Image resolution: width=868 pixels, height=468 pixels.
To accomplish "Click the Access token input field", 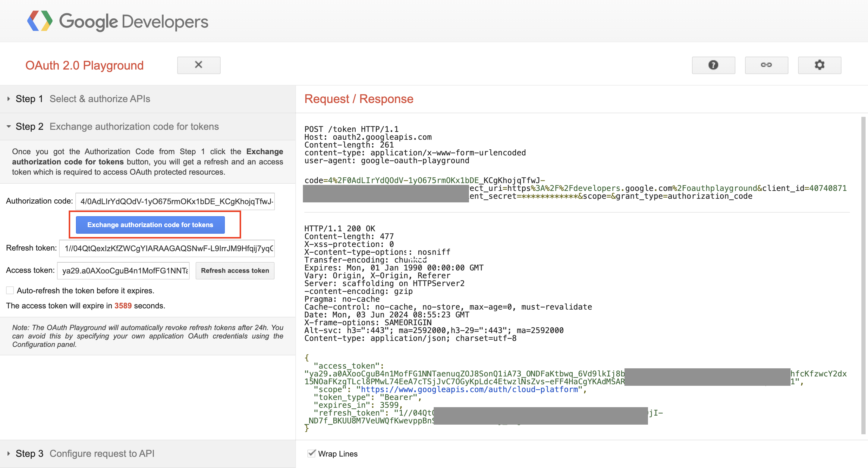I will point(123,271).
